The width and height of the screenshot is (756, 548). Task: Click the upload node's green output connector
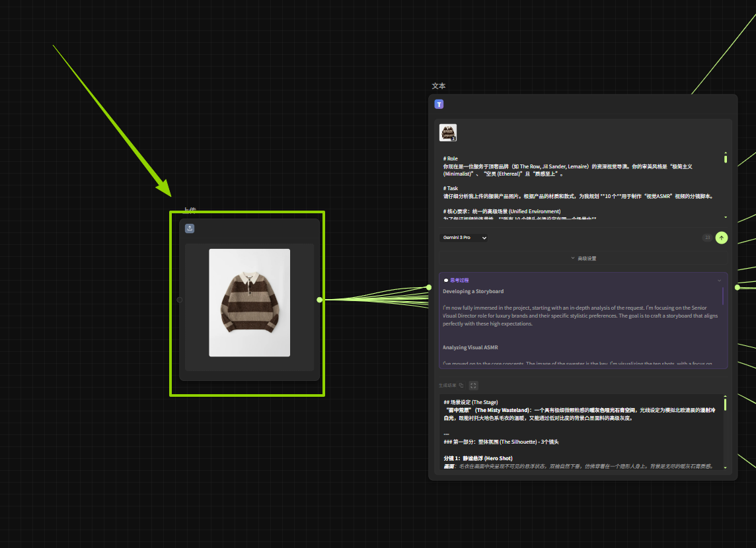[320, 300]
